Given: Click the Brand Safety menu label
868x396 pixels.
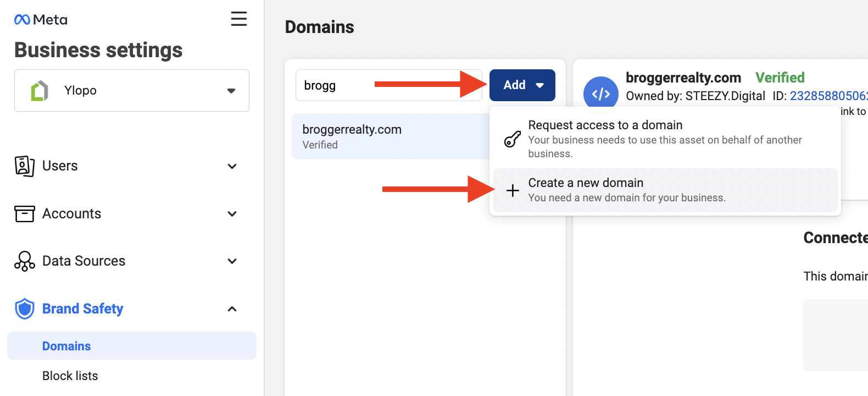Looking at the screenshot, I should pos(83,309).
